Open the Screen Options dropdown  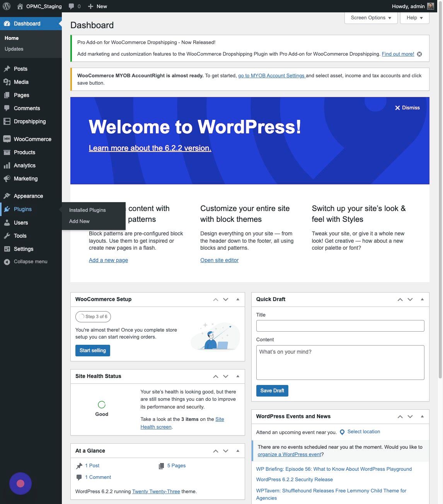point(371,18)
